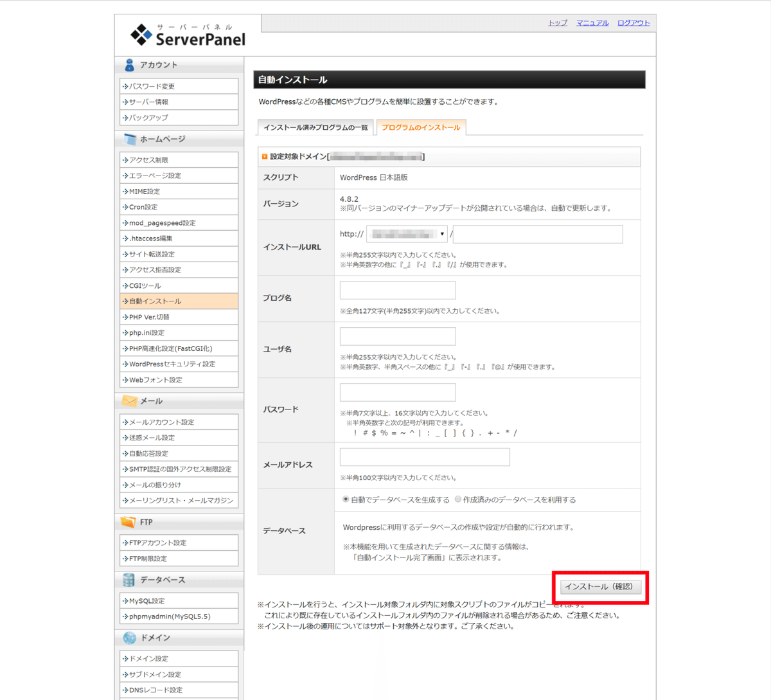This screenshot has height=700, width=771.
Task: Open .htaccess編集 menu item
Action: click(179, 238)
